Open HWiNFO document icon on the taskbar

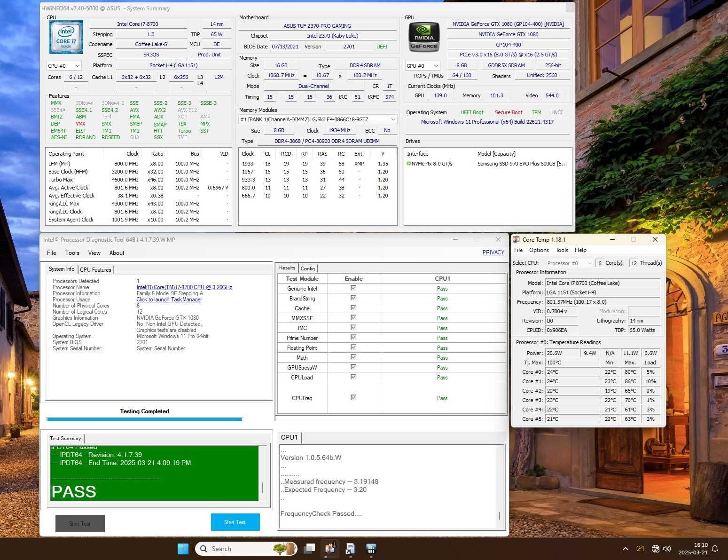click(x=350, y=549)
